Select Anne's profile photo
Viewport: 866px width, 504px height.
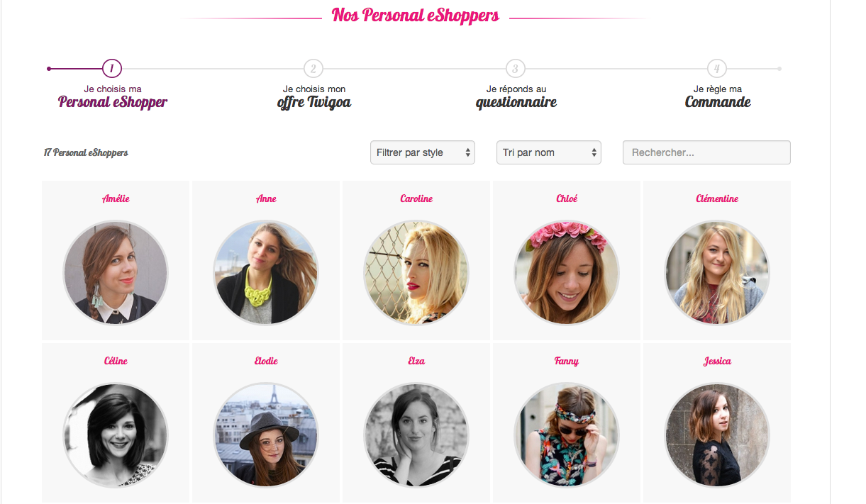tap(266, 273)
